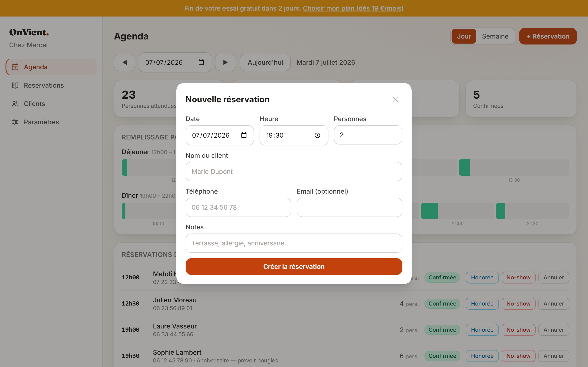
Task: Mark Julien Moreau's reservation as Honorée
Action: [482, 304]
